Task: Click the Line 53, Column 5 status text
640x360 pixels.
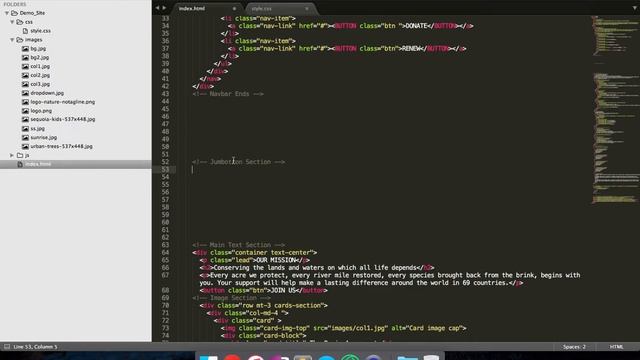Action: pyautogui.click(x=36, y=347)
